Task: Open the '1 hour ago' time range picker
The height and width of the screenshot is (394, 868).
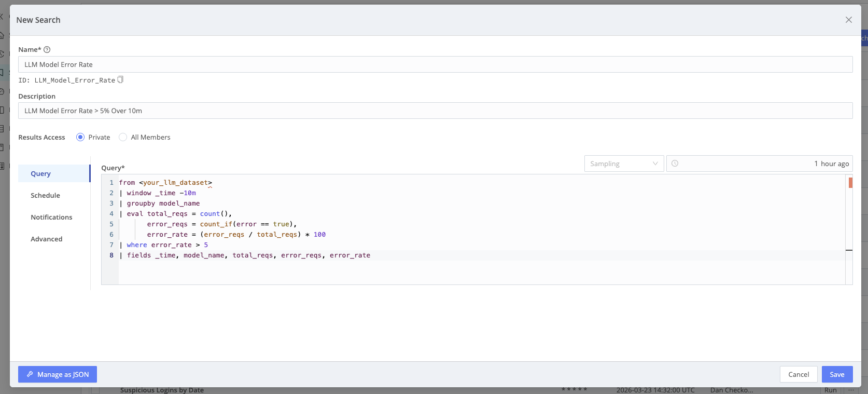Action: point(759,164)
